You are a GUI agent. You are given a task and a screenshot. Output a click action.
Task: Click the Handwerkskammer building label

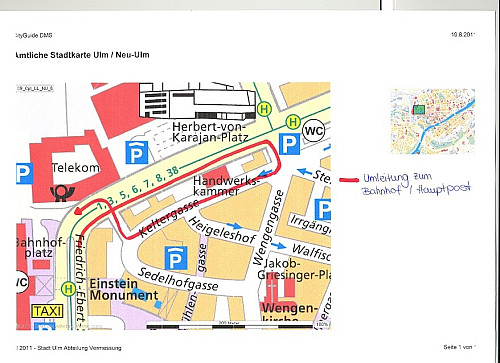[226, 186]
